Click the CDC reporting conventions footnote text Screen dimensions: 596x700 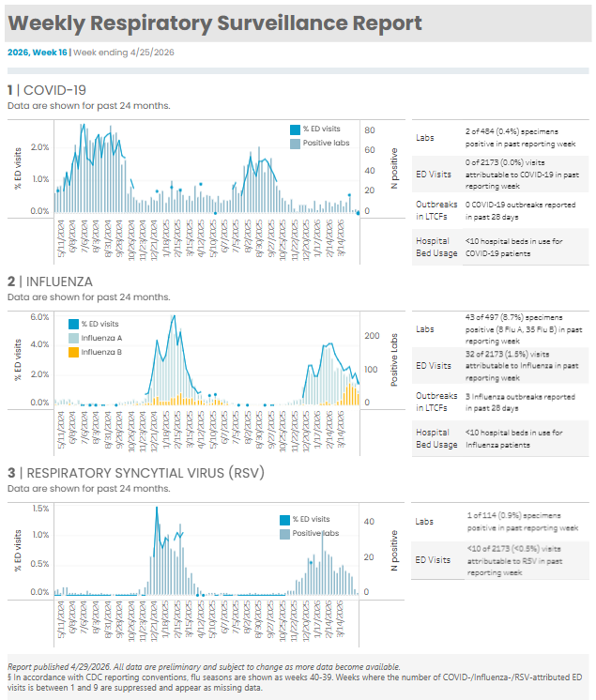(x=295, y=682)
